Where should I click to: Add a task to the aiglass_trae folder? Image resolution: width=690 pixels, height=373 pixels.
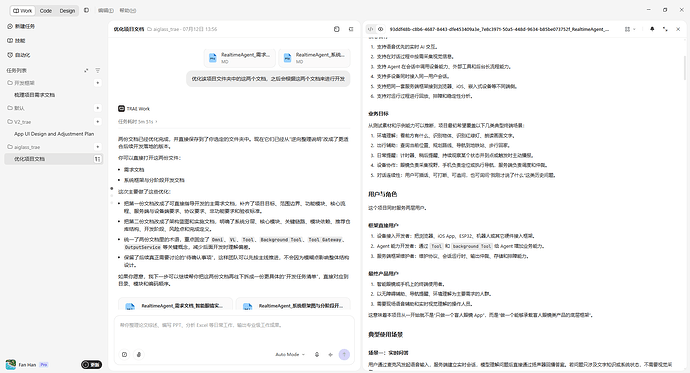coord(98,147)
